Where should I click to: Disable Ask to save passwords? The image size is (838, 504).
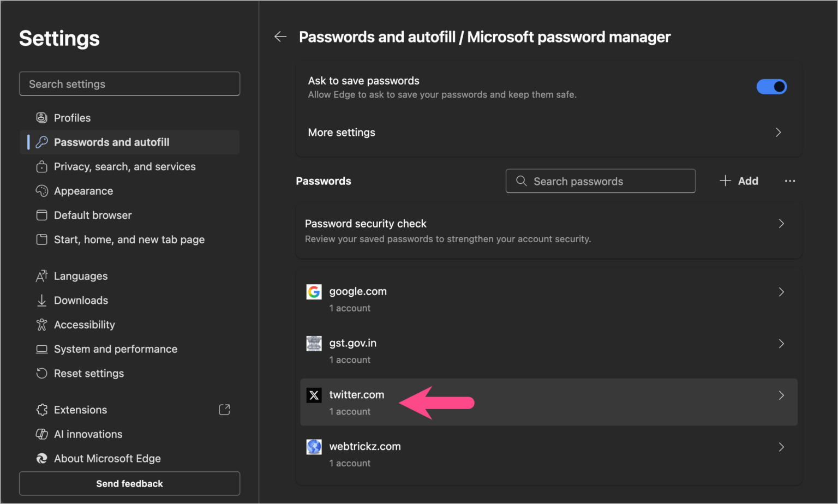[x=771, y=86]
